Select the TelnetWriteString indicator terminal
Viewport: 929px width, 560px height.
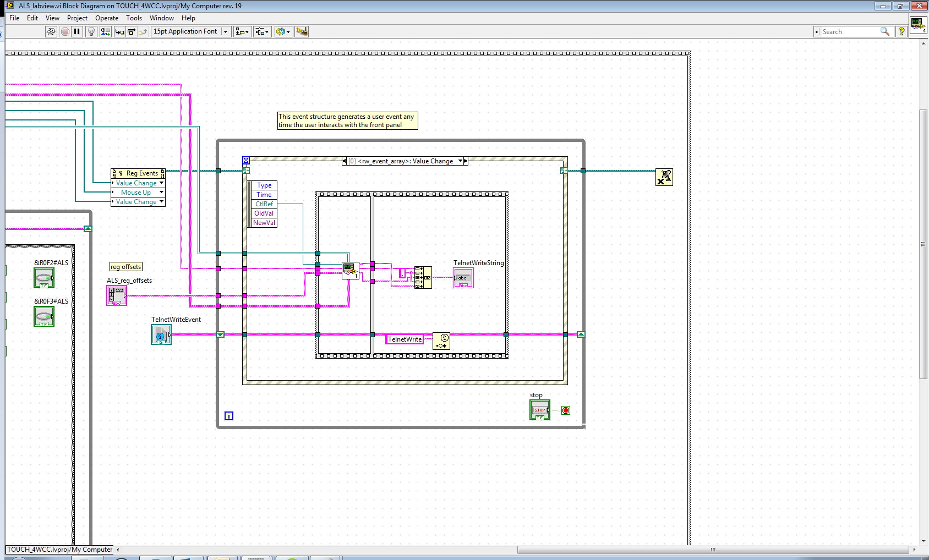pos(463,278)
